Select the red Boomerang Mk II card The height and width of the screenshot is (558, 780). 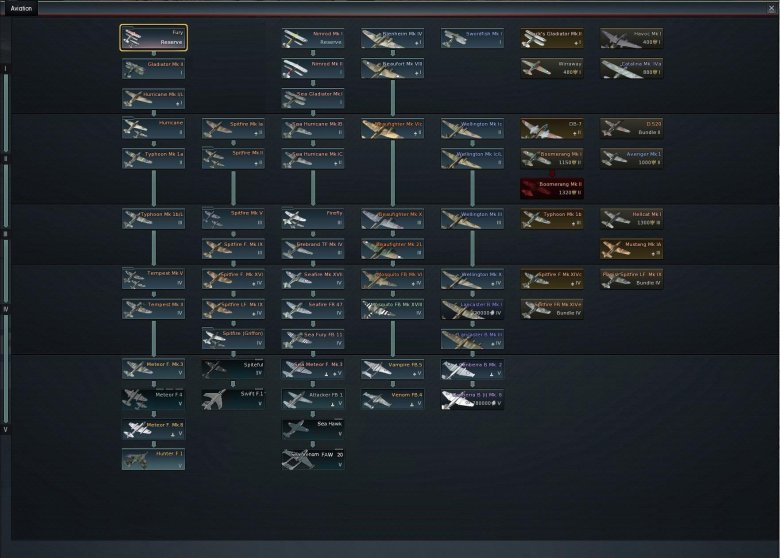tap(551, 188)
